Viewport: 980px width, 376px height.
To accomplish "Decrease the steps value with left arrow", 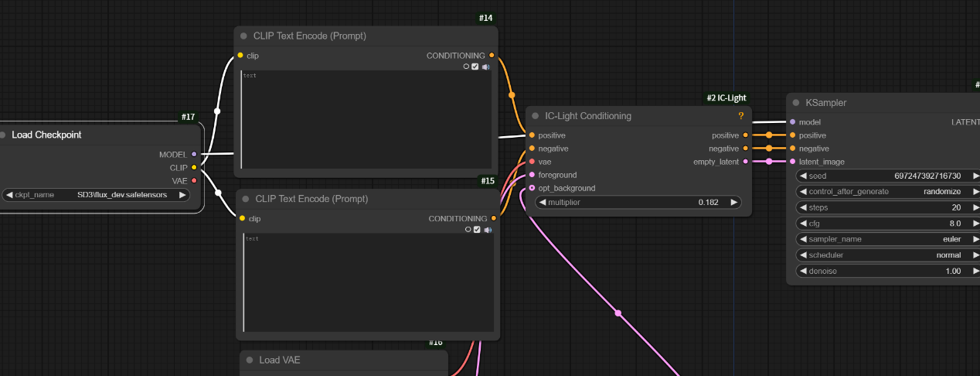I will click(802, 207).
